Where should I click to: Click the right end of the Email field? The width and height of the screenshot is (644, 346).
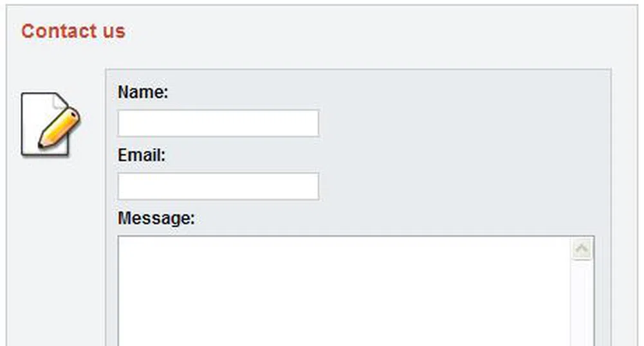(x=312, y=187)
